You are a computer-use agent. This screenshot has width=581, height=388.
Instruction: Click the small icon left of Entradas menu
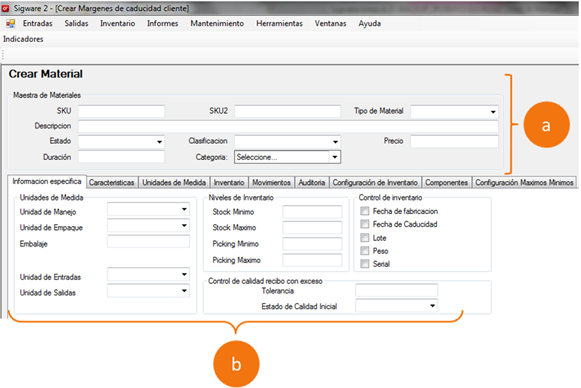tap(10, 24)
